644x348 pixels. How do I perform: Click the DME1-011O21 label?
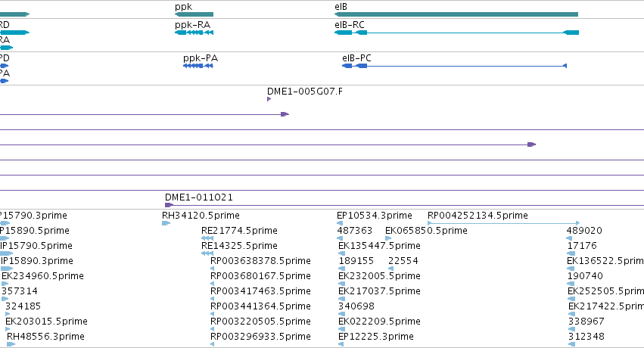point(199,197)
